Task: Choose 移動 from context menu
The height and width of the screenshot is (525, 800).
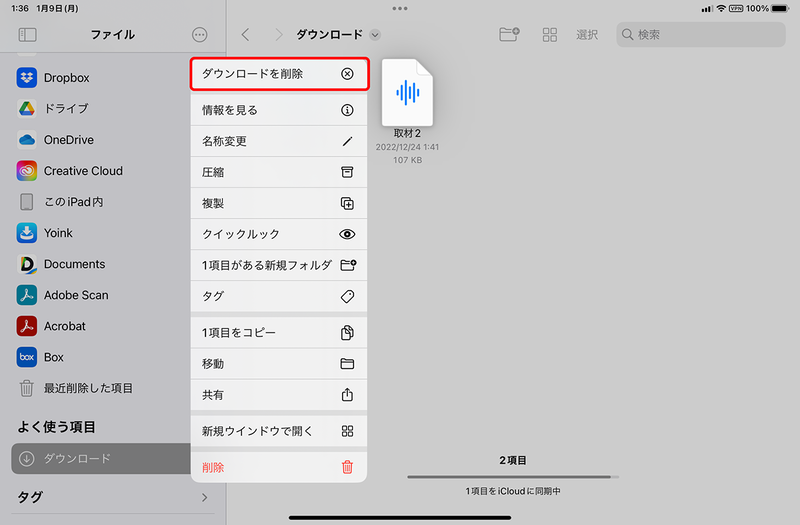Action: point(279,364)
